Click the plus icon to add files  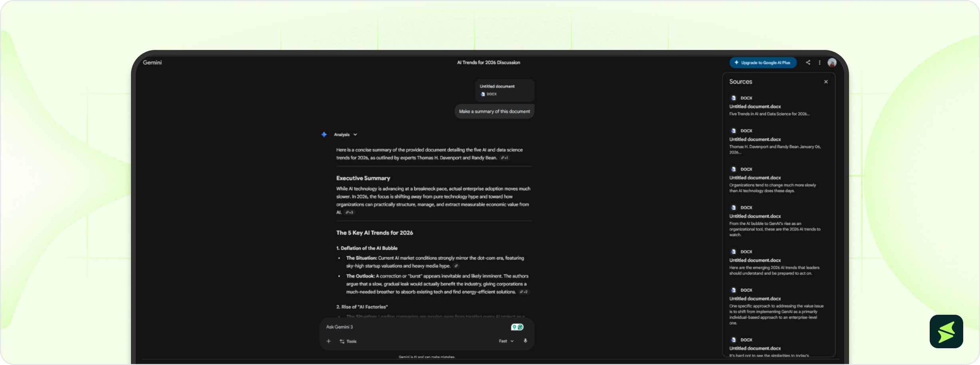tap(329, 341)
